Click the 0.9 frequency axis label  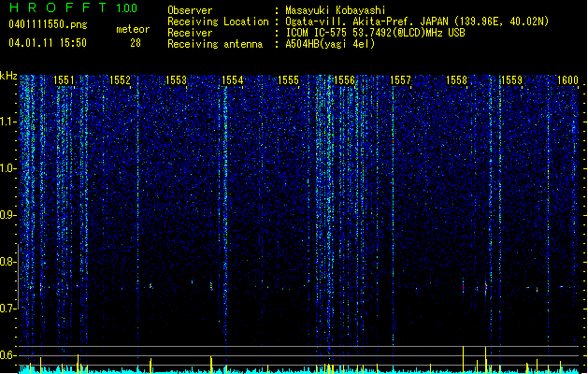(x=7, y=215)
